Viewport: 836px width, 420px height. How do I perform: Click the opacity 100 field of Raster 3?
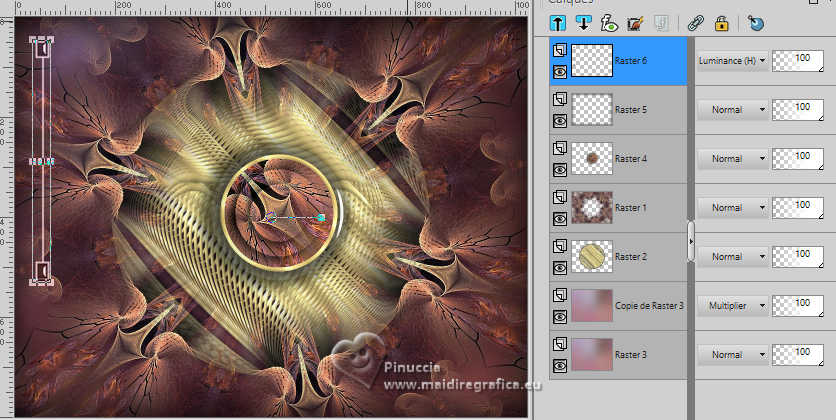click(x=798, y=355)
